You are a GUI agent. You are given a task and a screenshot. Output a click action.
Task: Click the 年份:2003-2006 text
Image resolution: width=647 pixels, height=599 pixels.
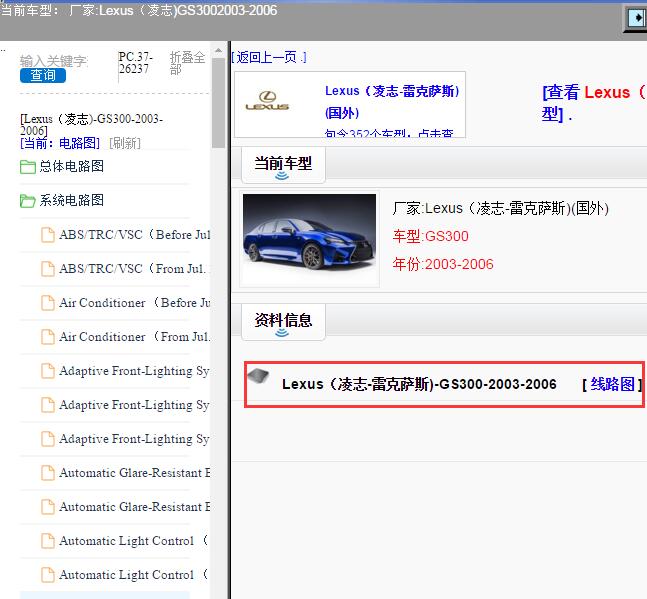(x=443, y=264)
